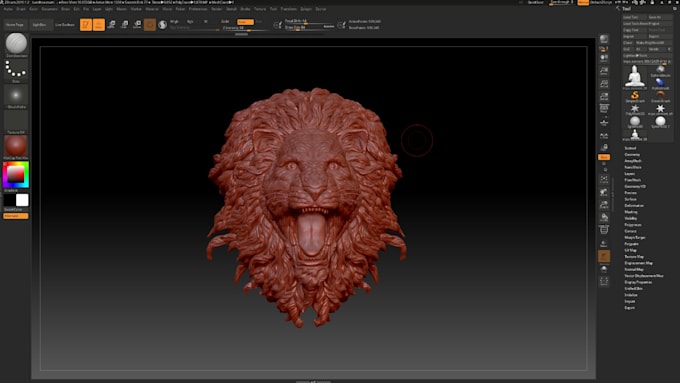
Task: Select the Scale transform mode icon
Action: coord(124,25)
